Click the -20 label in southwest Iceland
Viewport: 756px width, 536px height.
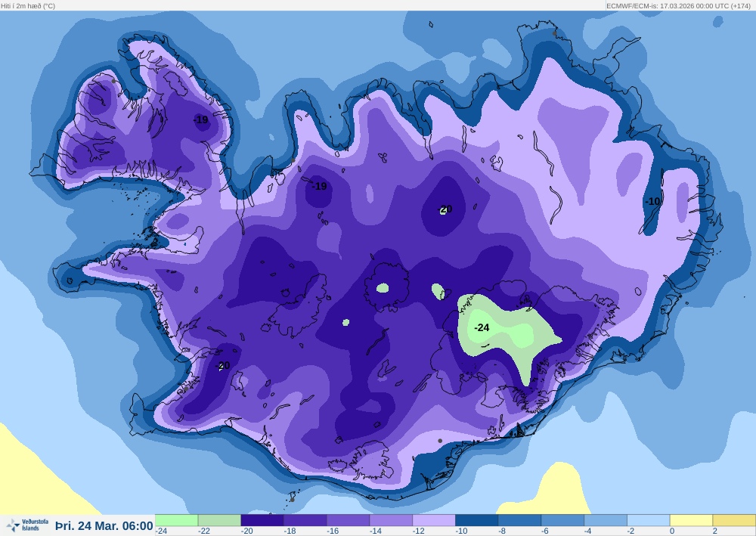click(x=223, y=365)
